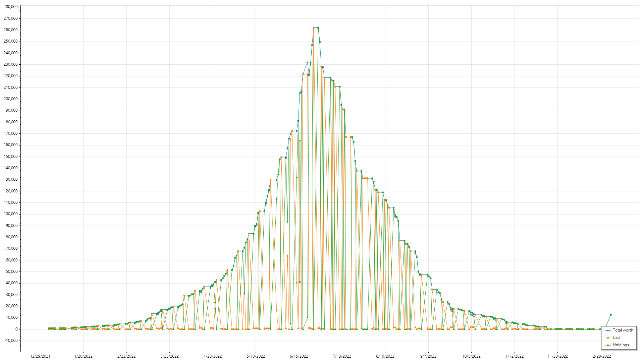The width and height of the screenshot is (644, 362).
Task: Click the 210,000 value axis label
Action: tap(11, 87)
